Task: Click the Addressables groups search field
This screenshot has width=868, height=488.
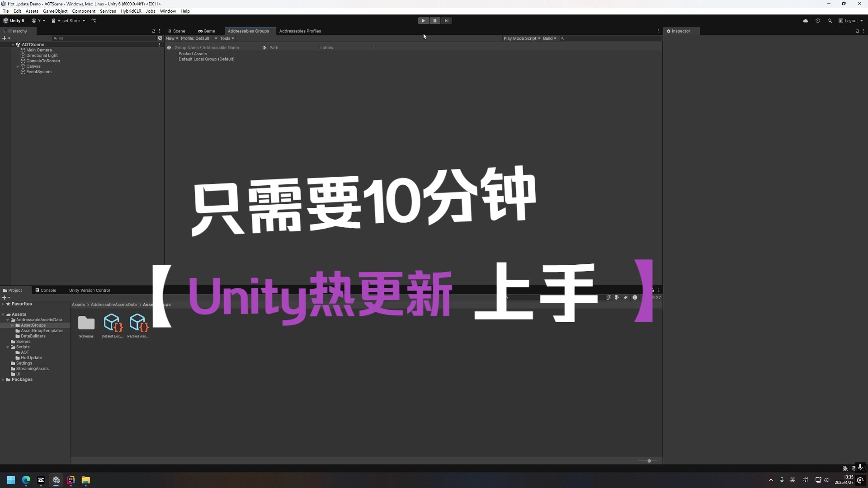Action: tap(610, 38)
